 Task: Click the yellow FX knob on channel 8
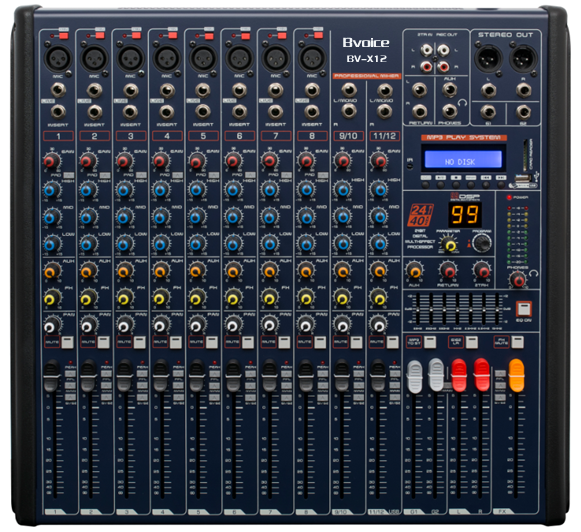click(306, 298)
